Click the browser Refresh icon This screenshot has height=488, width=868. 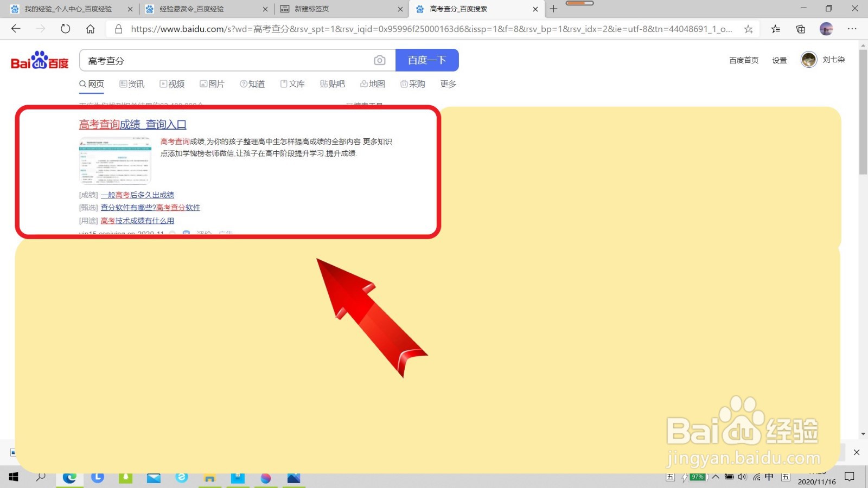point(66,29)
